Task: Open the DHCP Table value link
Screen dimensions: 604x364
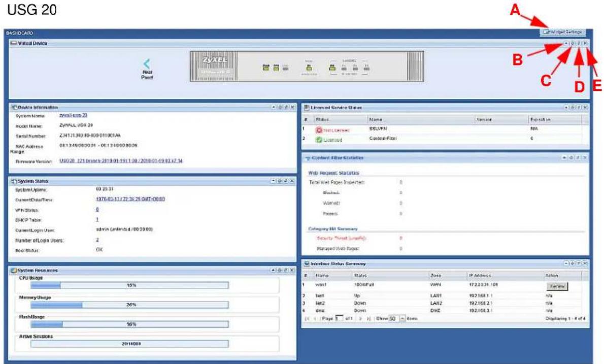Action: 97,219
